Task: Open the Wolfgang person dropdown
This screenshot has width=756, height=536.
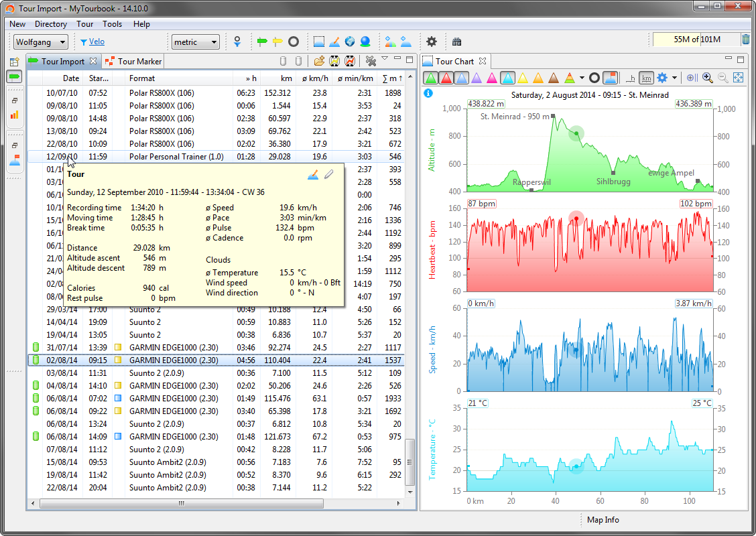Action: pos(41,42)
